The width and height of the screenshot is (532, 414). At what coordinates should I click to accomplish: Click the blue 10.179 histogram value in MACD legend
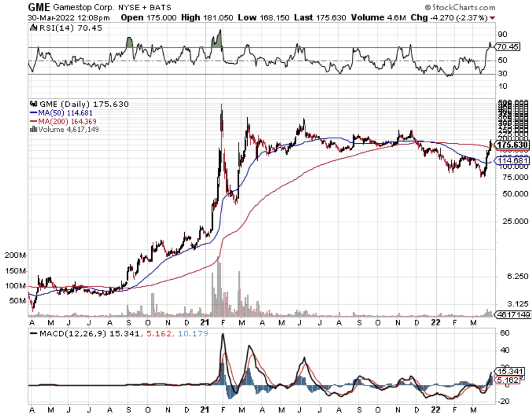(193, 334)
